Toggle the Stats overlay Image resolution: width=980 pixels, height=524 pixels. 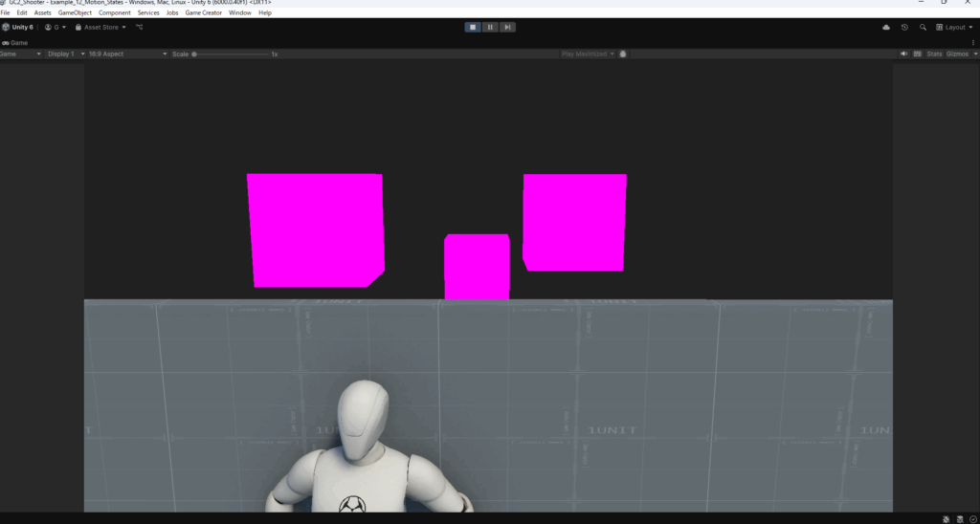(x=934, y=55)
